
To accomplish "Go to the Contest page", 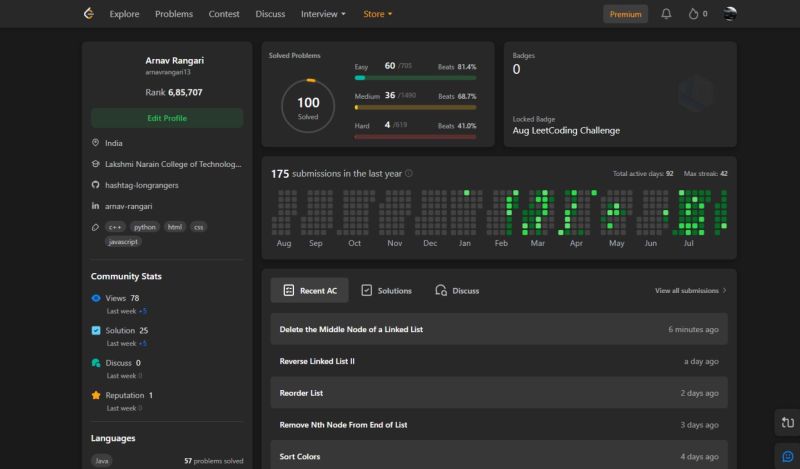I will [224, 14].
